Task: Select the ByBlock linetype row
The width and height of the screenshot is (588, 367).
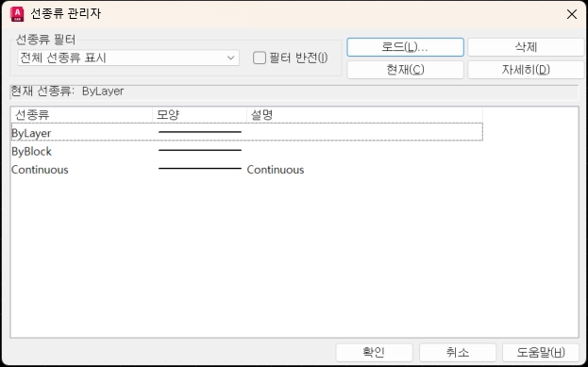Action: 247,151
